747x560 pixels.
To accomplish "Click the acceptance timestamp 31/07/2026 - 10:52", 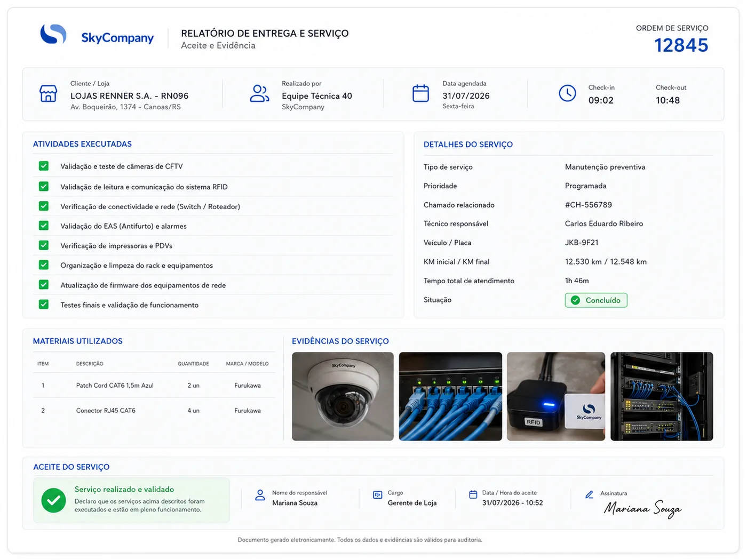I will tap(512, 503).
